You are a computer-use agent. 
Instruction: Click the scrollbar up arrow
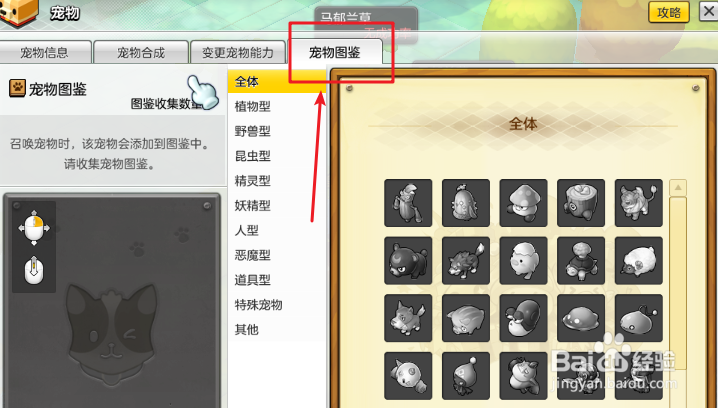(678, 187)
